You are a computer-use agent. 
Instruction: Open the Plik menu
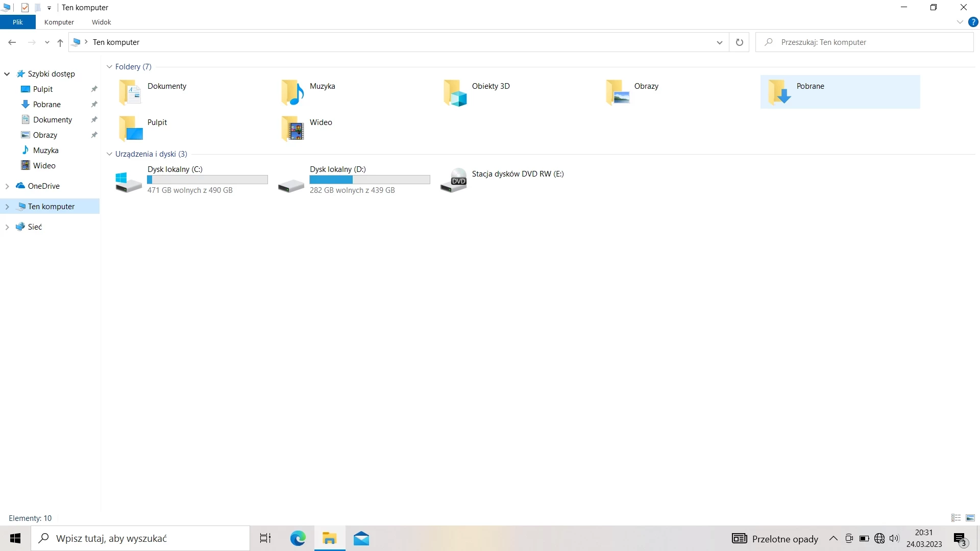point(18,22)
